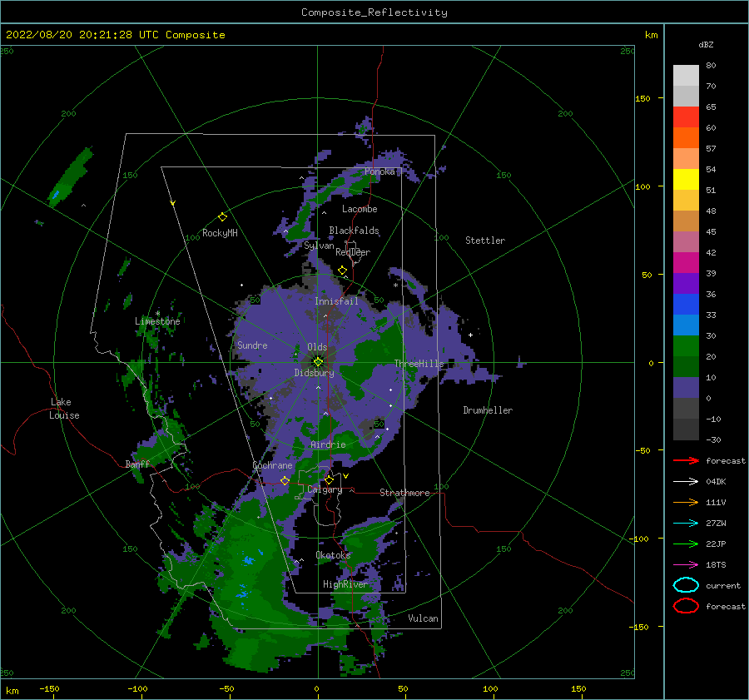Click the Airdrie label
This screenshot has width=749, height=700.
tap(328, 444)
